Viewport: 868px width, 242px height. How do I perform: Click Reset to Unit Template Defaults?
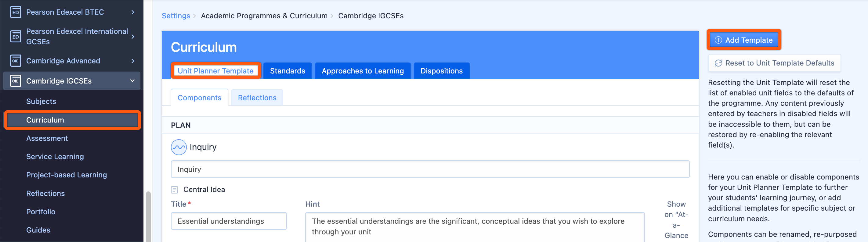[774, 63]
